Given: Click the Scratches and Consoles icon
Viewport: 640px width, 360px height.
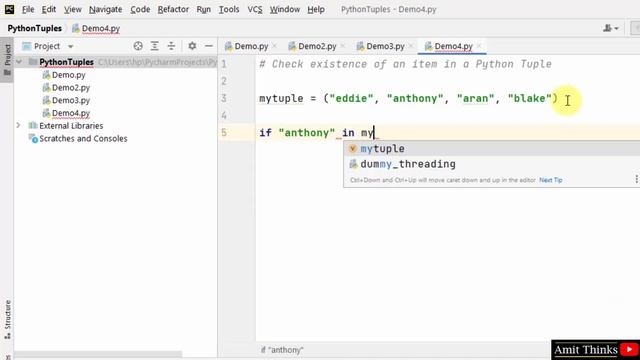Looking at the screenshot, I should (33, 138).
